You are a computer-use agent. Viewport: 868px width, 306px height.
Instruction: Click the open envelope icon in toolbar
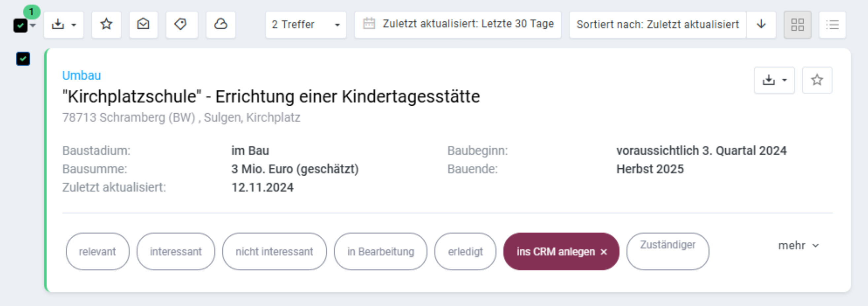click(143, 25)
